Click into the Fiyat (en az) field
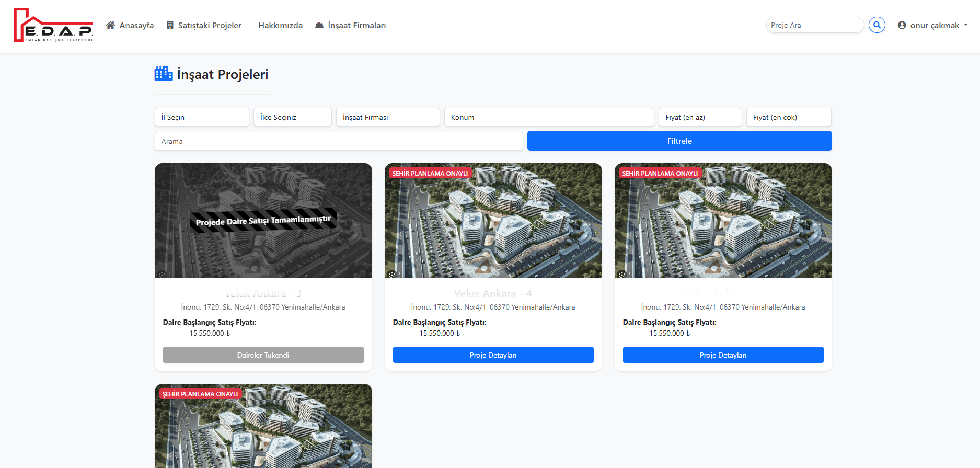Image resolution: width=980 pixels, height=468 pixels. 699,117
